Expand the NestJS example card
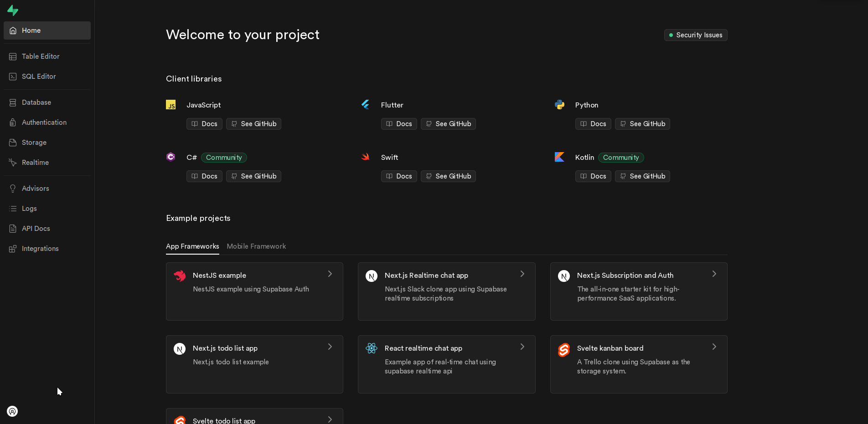Image resolution: width=868 pixels, height=424 pixels. click(330, 274)
